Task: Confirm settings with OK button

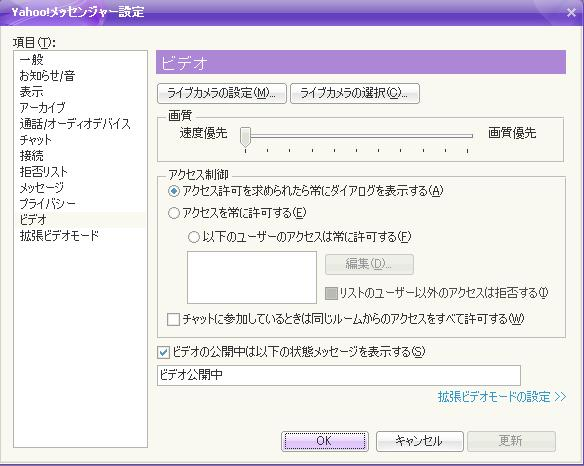Action: [x=325, y=441]
